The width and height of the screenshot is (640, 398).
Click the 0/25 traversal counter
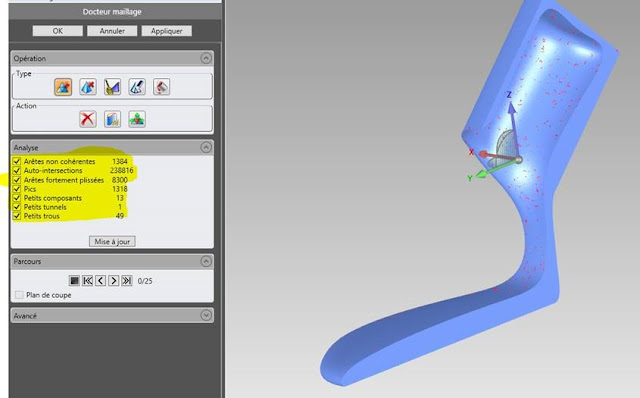tap(145, 281)
